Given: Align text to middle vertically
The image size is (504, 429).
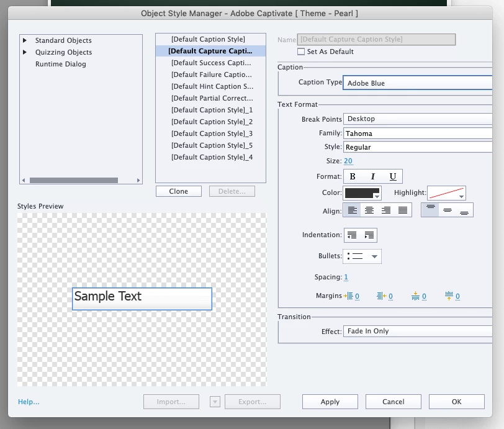Looking at the screenshot, I should coord(447,210).
